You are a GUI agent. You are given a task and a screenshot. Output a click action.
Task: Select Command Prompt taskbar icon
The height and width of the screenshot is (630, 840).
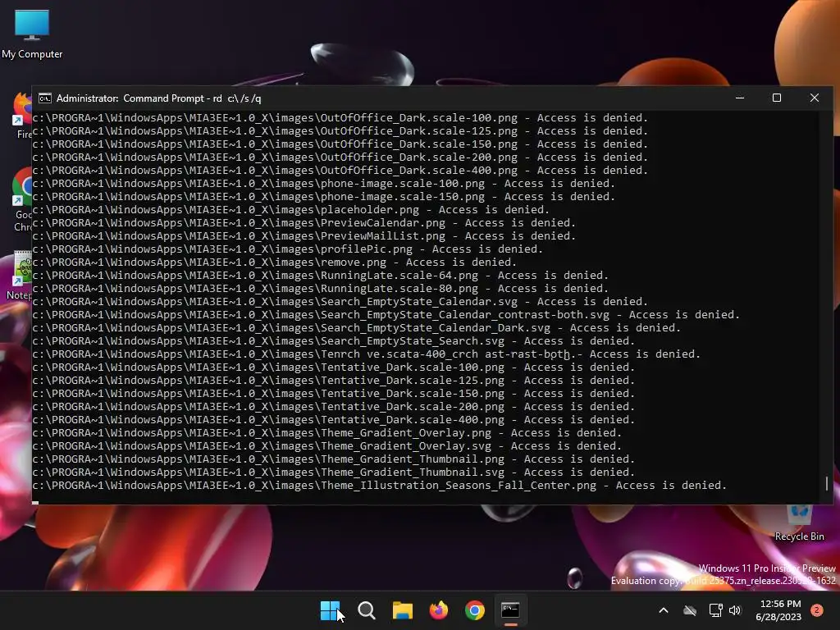coord(510,610)
